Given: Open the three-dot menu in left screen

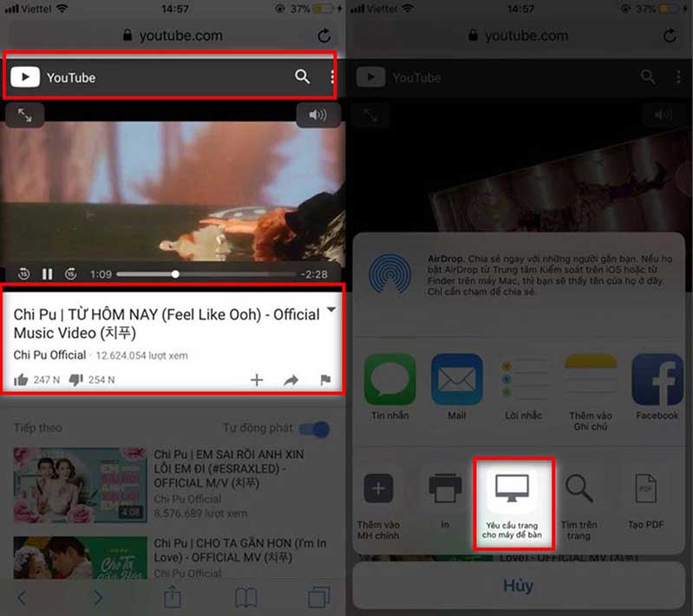Looking at the screenshot, I should pos(332,77).
